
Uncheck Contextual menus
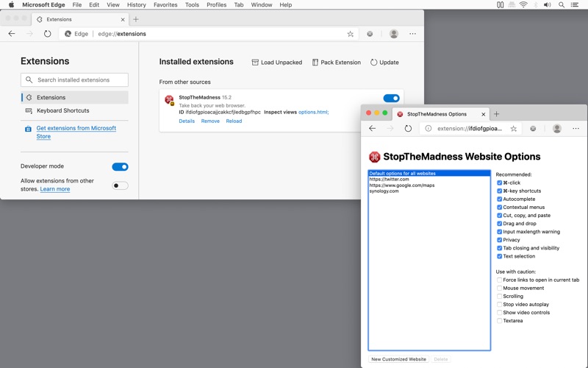500,208
